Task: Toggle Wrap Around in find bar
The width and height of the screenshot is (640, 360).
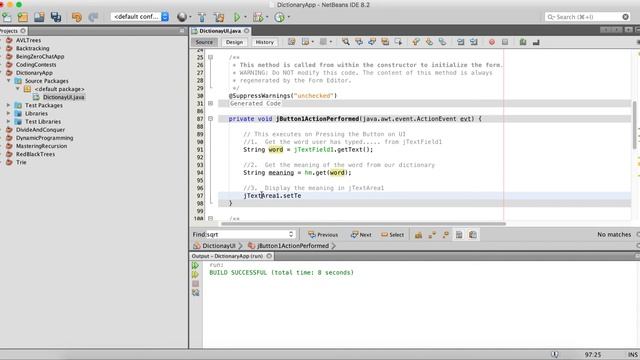Action: point(473,235)
